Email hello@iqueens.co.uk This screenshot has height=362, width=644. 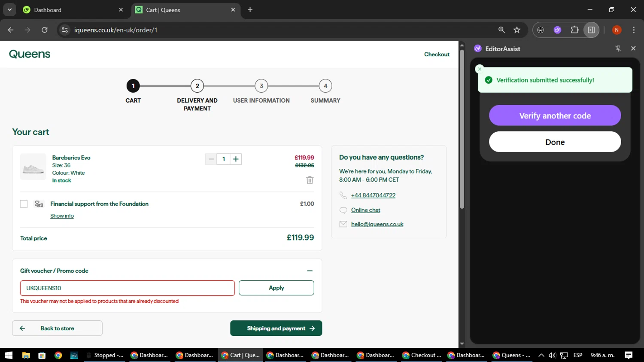point(377,224)
